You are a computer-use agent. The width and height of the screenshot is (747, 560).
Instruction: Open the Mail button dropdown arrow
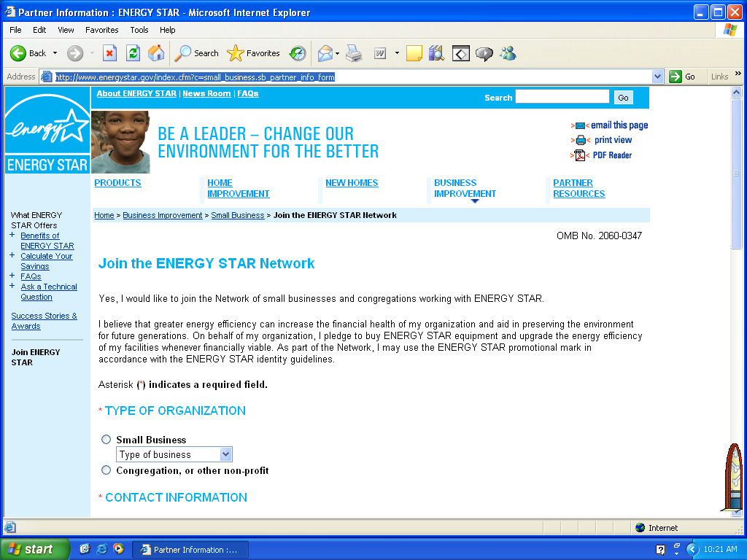point(337,53)
